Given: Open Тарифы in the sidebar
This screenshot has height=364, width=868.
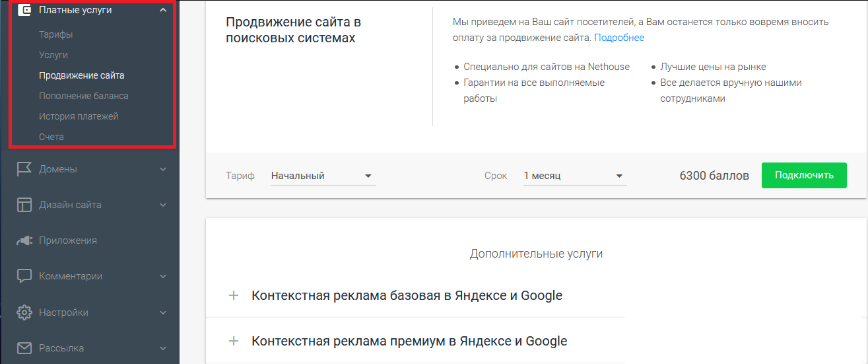Looking at the screenshot, I should (x=55, y=34).
